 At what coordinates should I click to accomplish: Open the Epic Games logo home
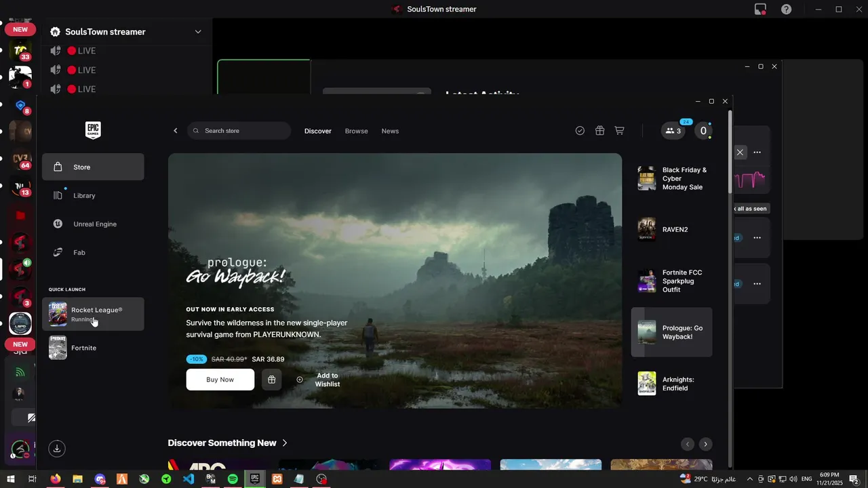click(x=93, y=130)
